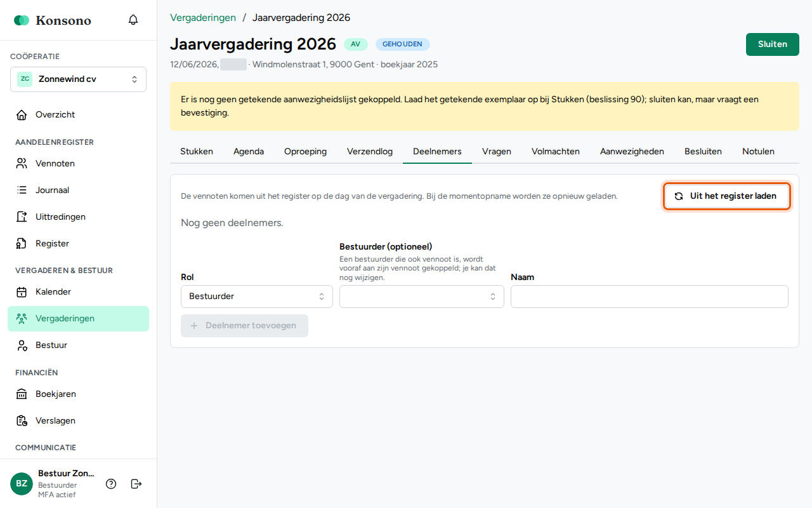Open Uittredingen in sidebar
The width and height of the screenshot is (812, 508).
78,217
